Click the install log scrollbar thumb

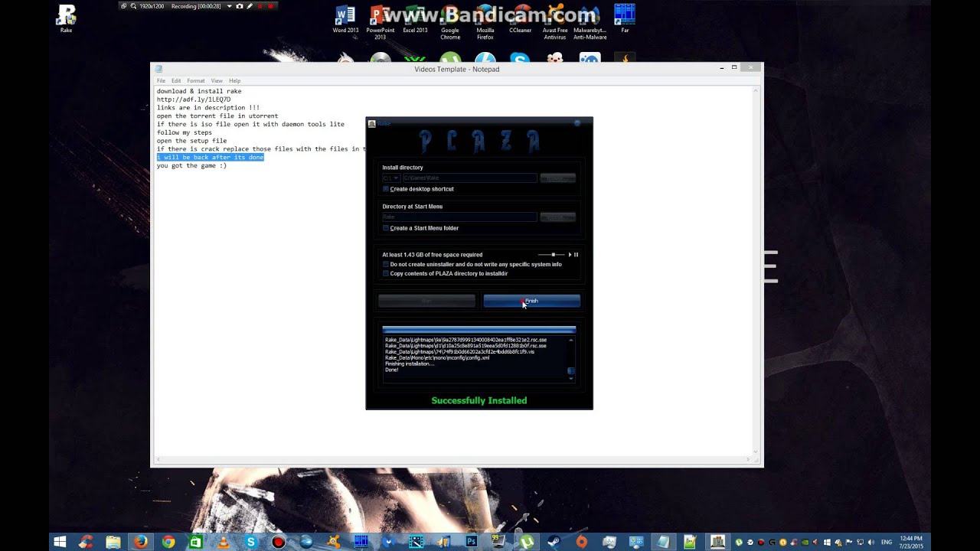click(571, 371)
